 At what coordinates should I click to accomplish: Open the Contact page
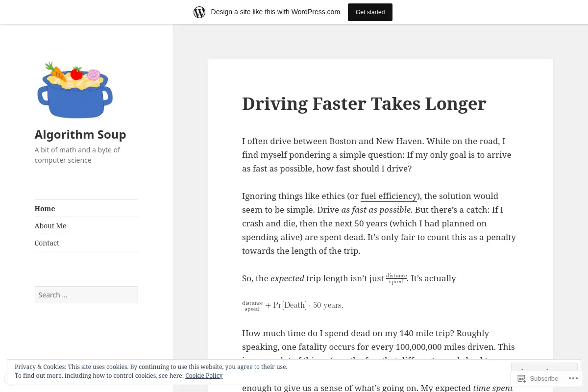(47, 243)
